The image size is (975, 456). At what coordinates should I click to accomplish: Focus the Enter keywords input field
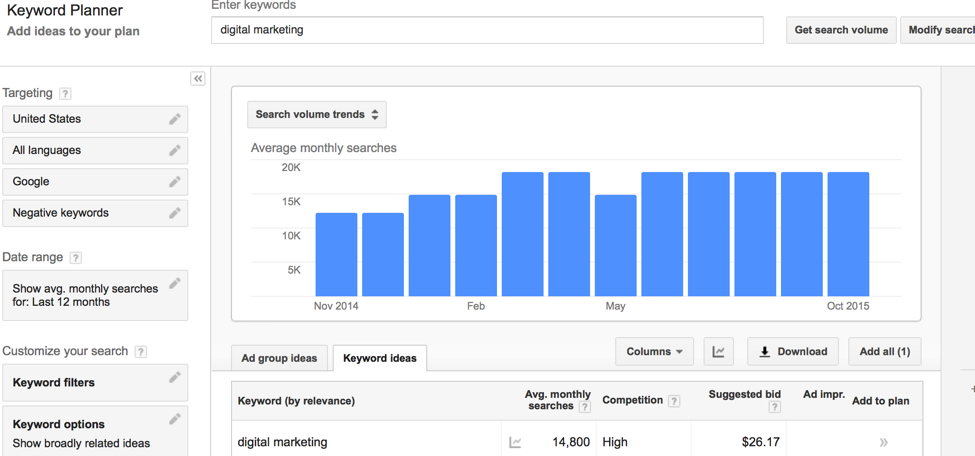(x=488, y=30)
